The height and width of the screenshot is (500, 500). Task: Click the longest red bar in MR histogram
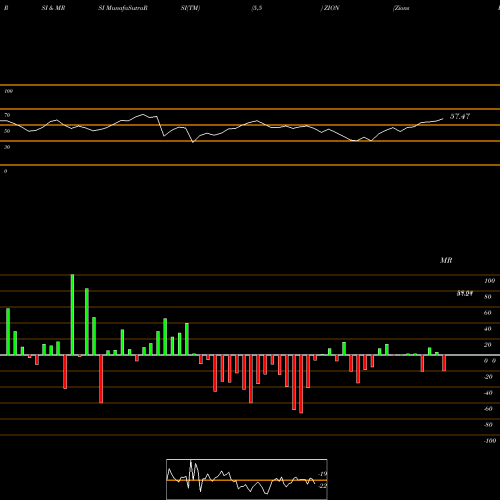pos(301,384)
